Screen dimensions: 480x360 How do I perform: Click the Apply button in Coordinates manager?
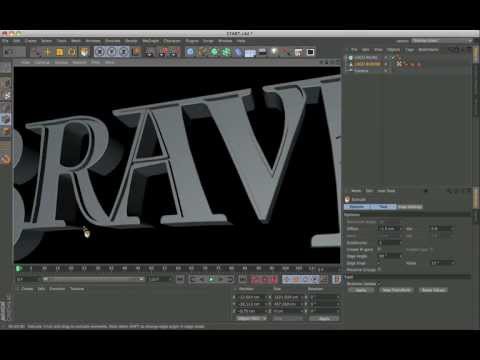click(x=324, y=319)
